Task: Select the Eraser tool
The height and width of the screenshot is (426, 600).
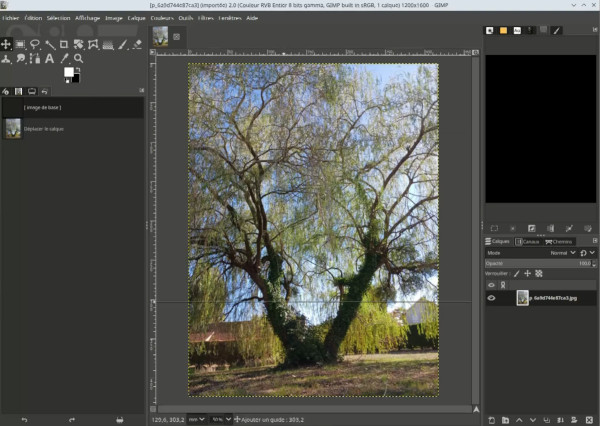Action: coord(137,44)
